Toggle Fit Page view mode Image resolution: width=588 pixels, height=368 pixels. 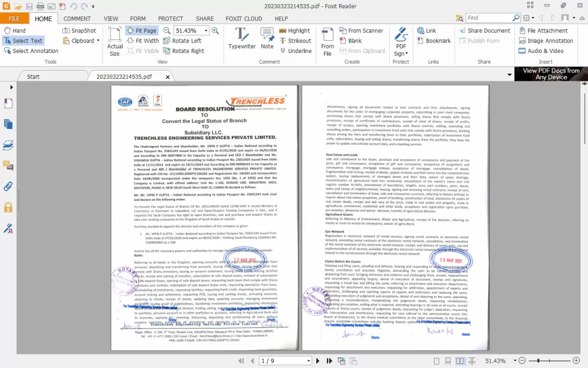[x=142, y=31]
